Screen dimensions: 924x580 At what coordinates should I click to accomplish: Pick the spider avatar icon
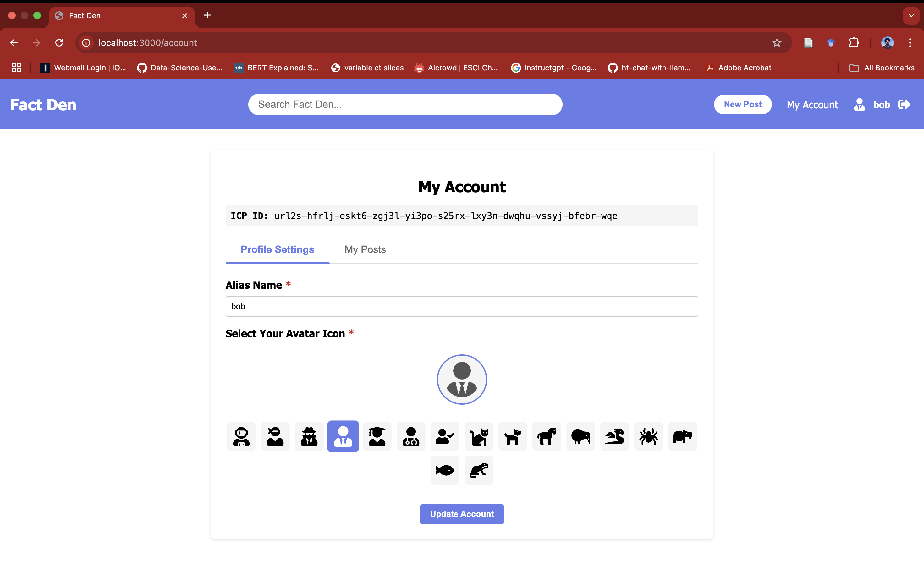click(x=648, y=436)
